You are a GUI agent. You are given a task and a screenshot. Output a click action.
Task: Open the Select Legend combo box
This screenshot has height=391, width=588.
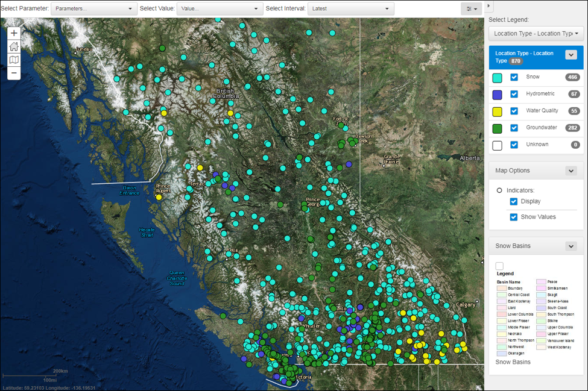pos(536,33)
